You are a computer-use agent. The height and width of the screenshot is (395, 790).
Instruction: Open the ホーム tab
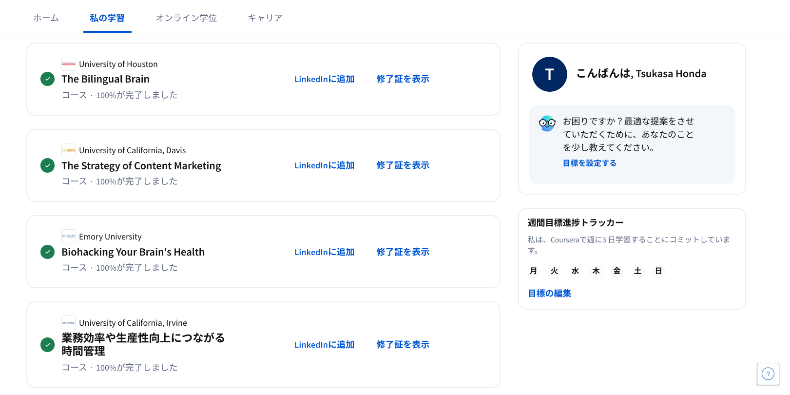(x=46, y=18)
